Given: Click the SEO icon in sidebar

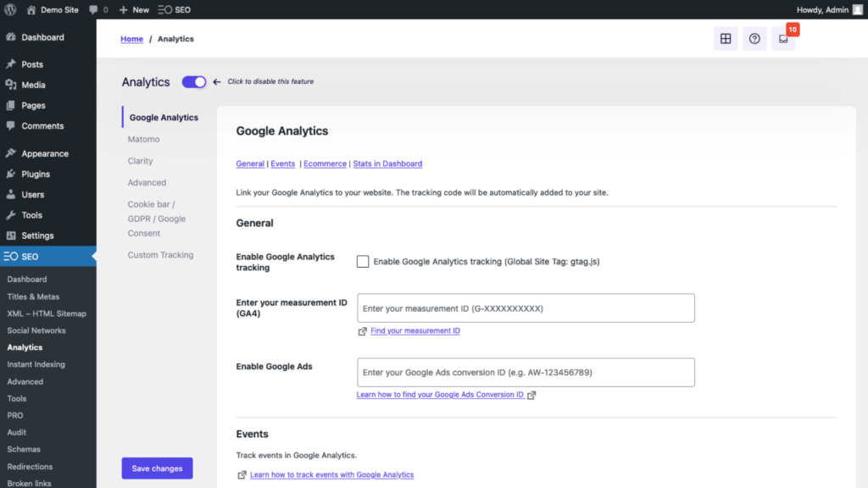Looking at the screenshot, I should [x=10, y=256].
